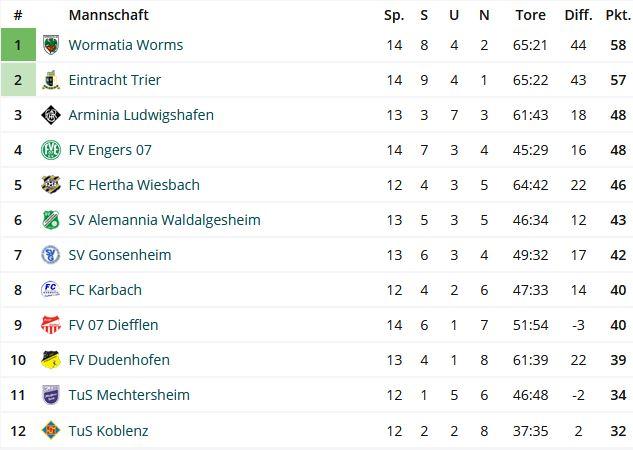Click the FC Hertha Wiesbach crest
The image size is (633, 450).
point(51,185)
